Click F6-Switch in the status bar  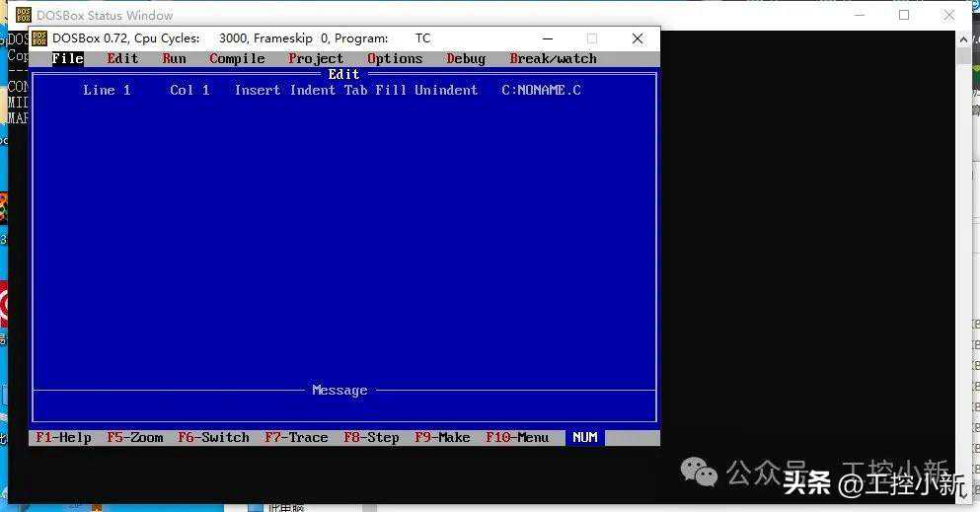(x=213, y=438)
